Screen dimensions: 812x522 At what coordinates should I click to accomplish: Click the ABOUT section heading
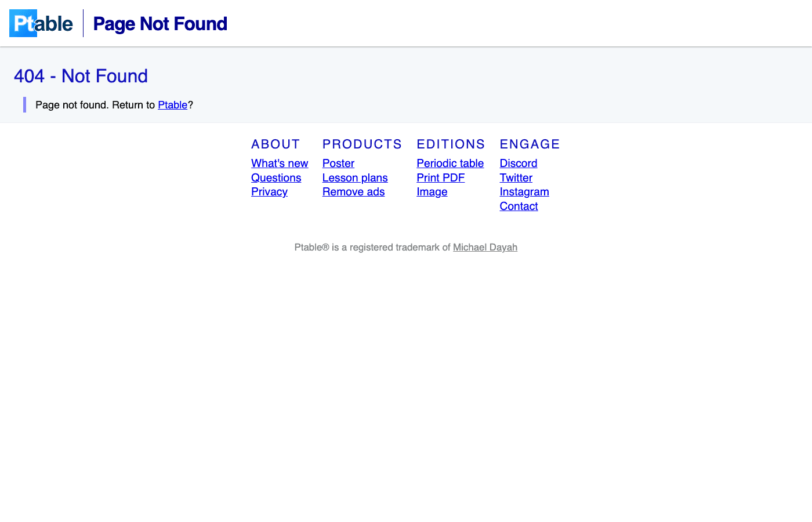click(x=275, y=144)
